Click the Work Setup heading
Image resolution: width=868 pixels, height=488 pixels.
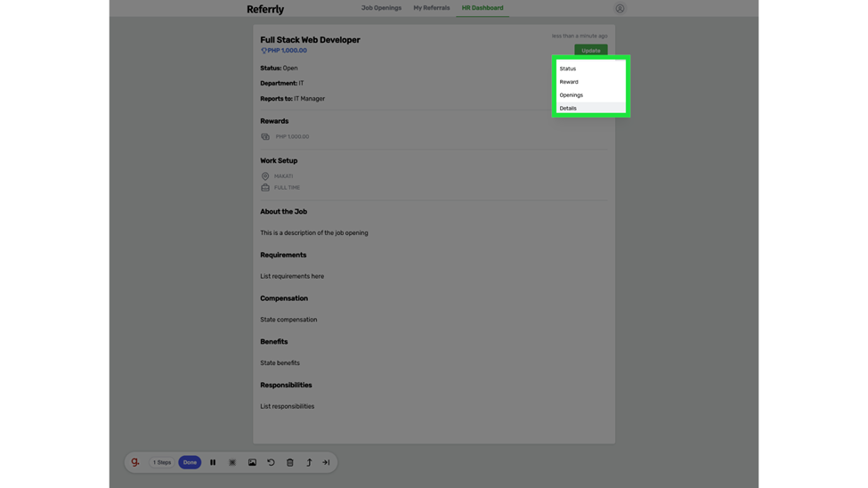tap(279, 160)
